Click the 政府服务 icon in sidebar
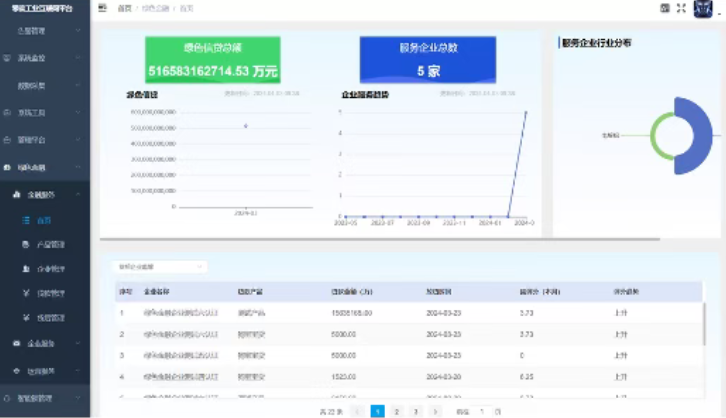726x418 pixels. click(x=17, y=371)
